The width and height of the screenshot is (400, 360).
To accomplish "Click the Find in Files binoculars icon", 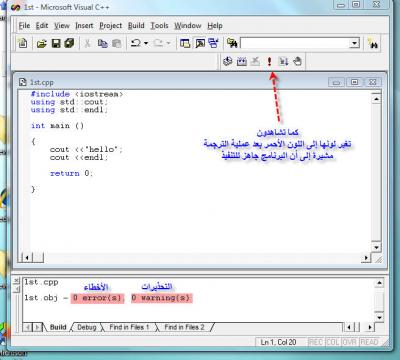I will click(232, 43).
